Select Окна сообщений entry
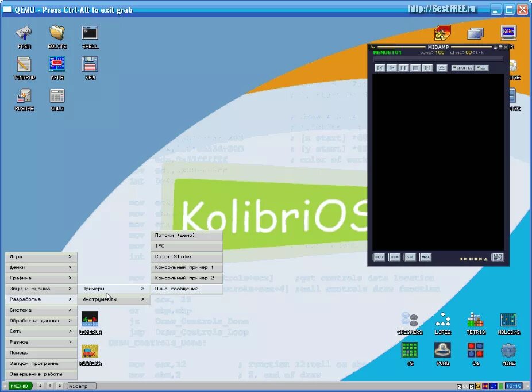The height and width of the screenshot is (392, 532). tap(187, 289)
